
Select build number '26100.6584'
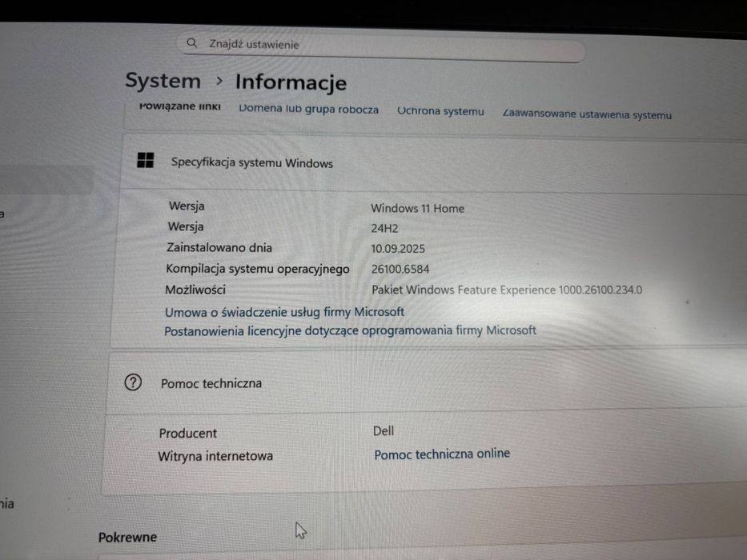pyautogui.click(x=400, y=269)
